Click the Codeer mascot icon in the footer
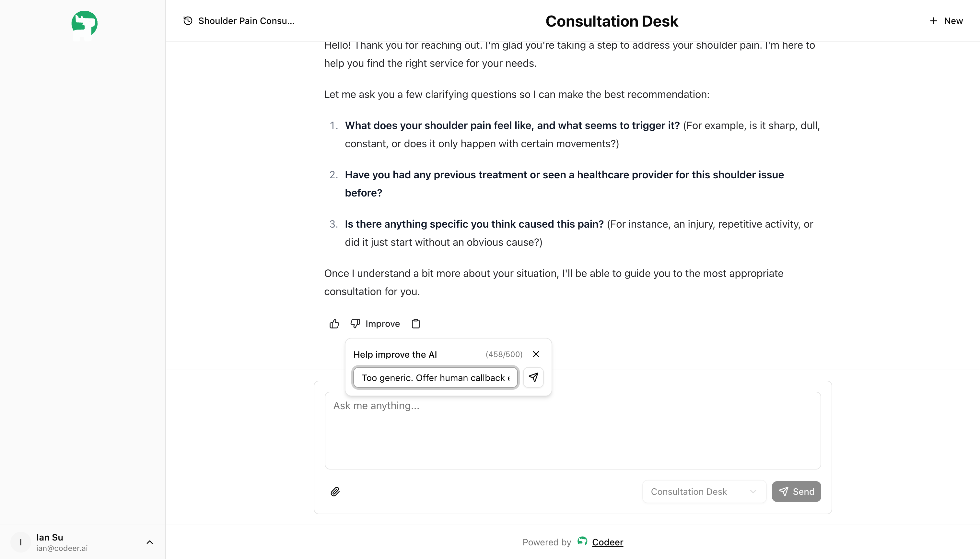Image resolution: width=980 pixels, height=559 pixels. 582,542
